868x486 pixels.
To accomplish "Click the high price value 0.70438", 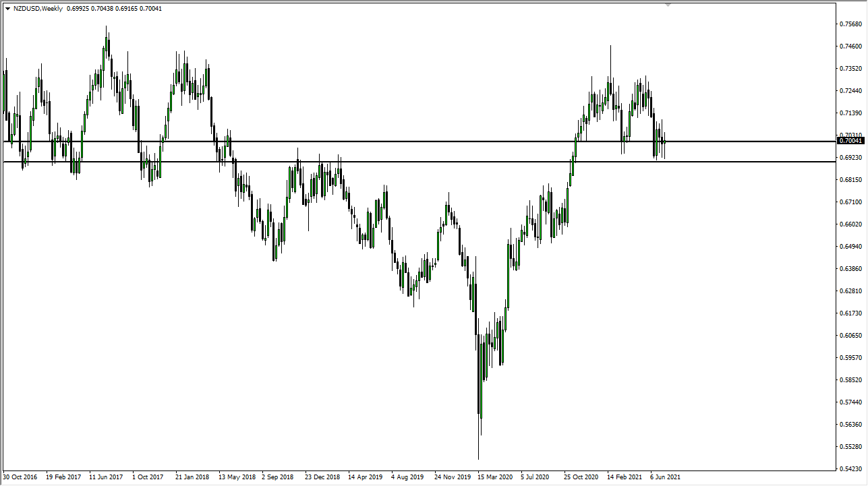I will point(100,9).
